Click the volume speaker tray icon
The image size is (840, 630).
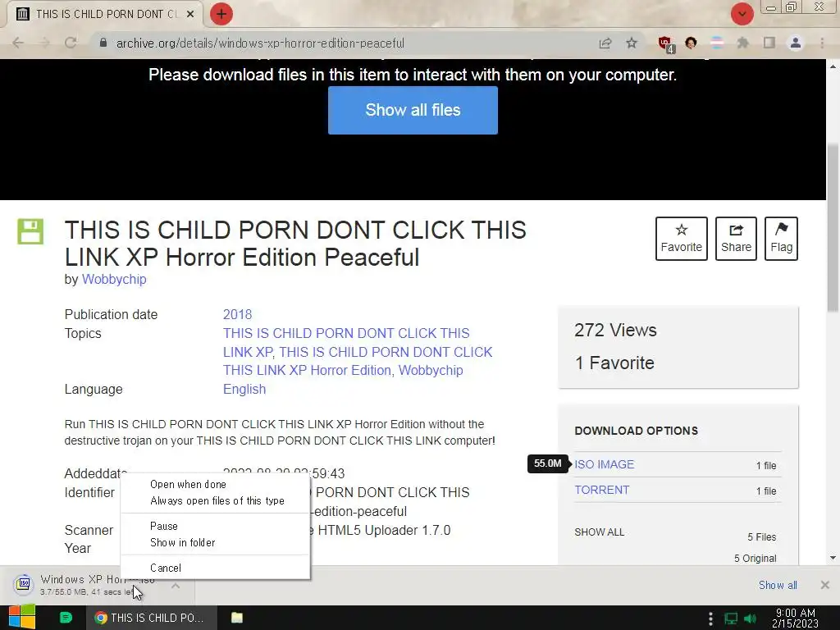751,619
